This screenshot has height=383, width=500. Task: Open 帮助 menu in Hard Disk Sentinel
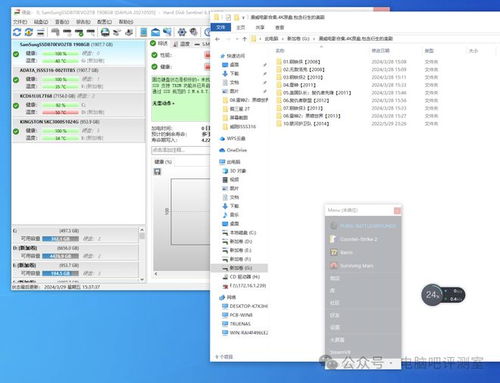(x=126, y=22)
